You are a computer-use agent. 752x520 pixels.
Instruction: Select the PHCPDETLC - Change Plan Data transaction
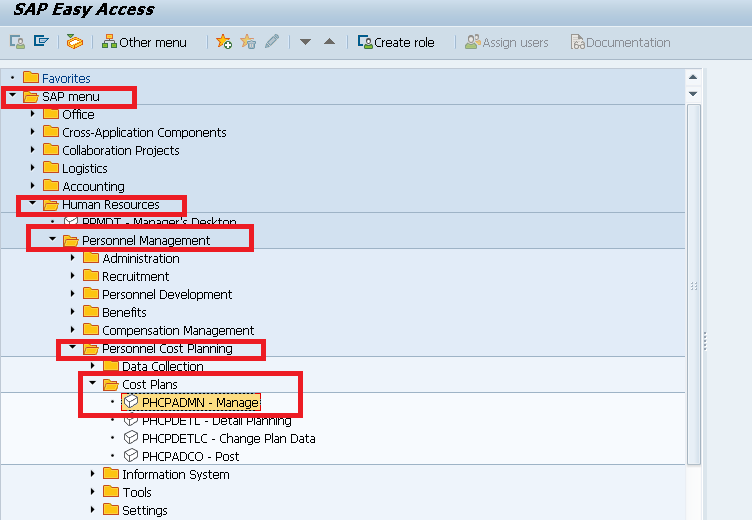coord(220,438)
